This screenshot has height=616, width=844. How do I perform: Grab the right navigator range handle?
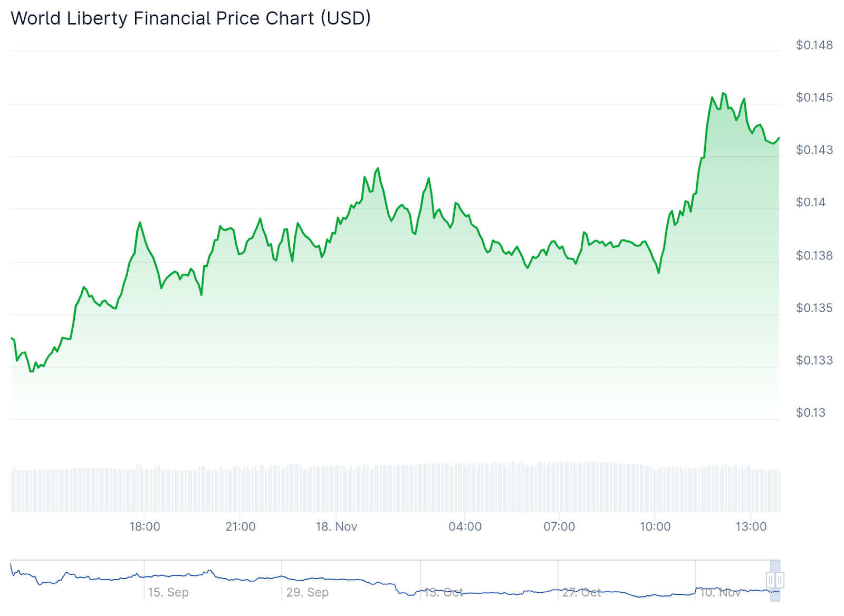780,580
